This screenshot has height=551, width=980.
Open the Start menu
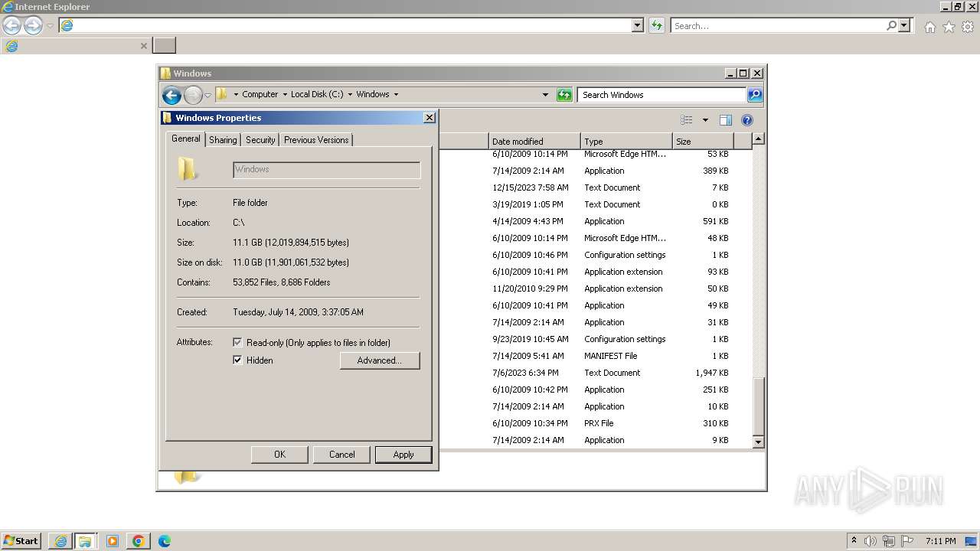click(x=21, y=540)
